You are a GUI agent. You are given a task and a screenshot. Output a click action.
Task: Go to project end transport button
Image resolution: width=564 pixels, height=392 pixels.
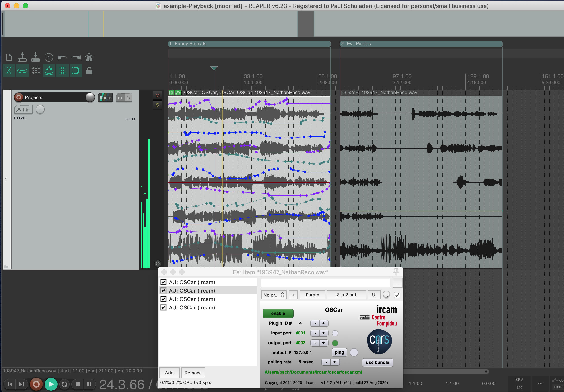click(22, 384)
